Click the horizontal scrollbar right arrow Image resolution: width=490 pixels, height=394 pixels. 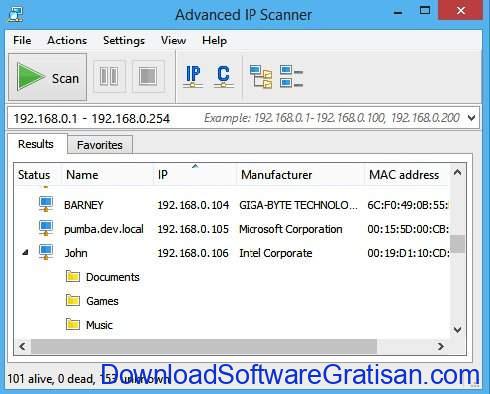[441, 346]
